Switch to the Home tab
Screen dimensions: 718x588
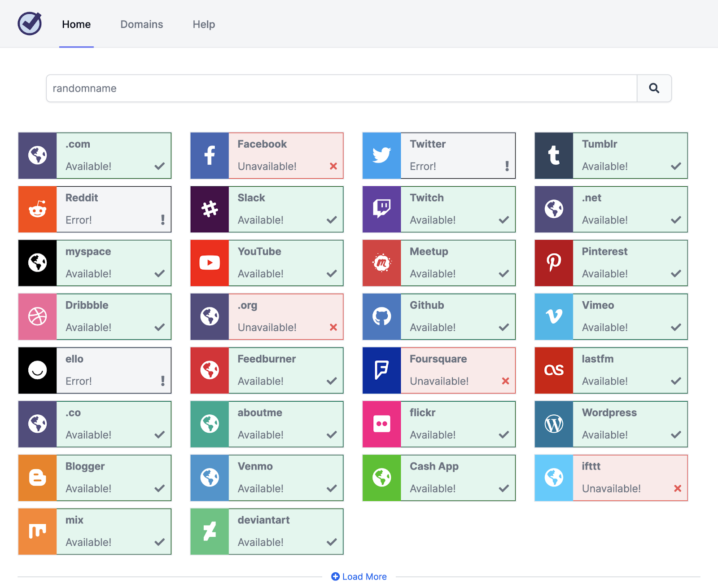(x=76, y=24)
